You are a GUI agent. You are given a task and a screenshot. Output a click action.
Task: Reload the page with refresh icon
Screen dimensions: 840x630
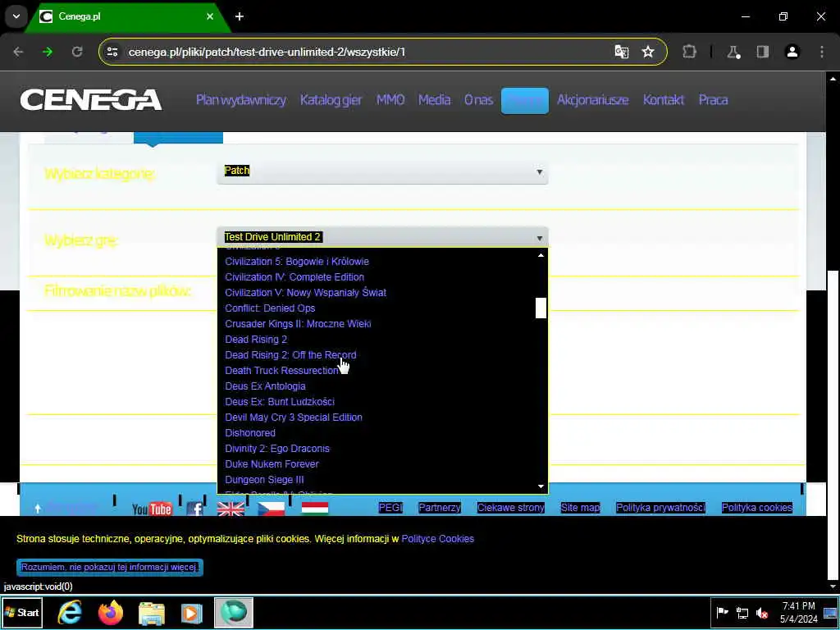(x=77, y=52)
